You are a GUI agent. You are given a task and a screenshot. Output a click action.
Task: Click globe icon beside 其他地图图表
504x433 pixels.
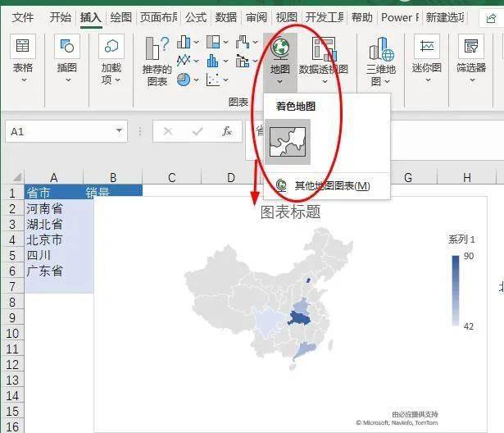tap(282, 185)
